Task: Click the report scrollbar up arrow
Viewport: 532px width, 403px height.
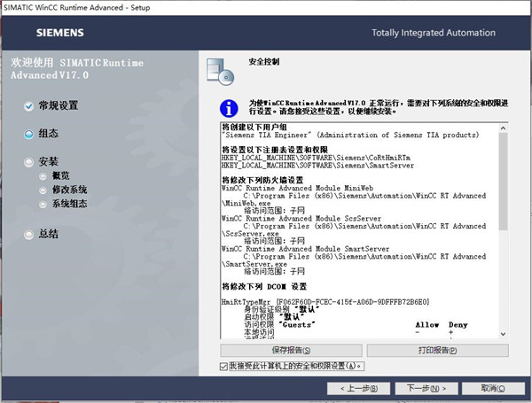Action: [x=503, y=128]
